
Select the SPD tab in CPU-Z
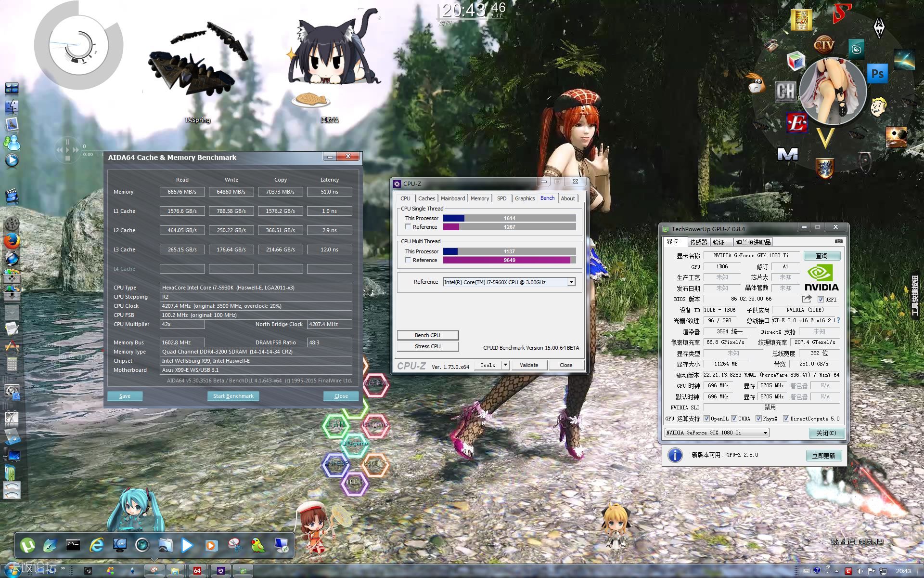pyautogui.click(x=501, y=198)
